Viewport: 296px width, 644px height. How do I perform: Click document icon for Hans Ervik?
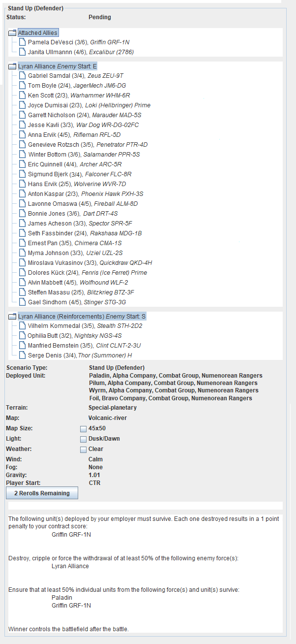click(22, 184)
